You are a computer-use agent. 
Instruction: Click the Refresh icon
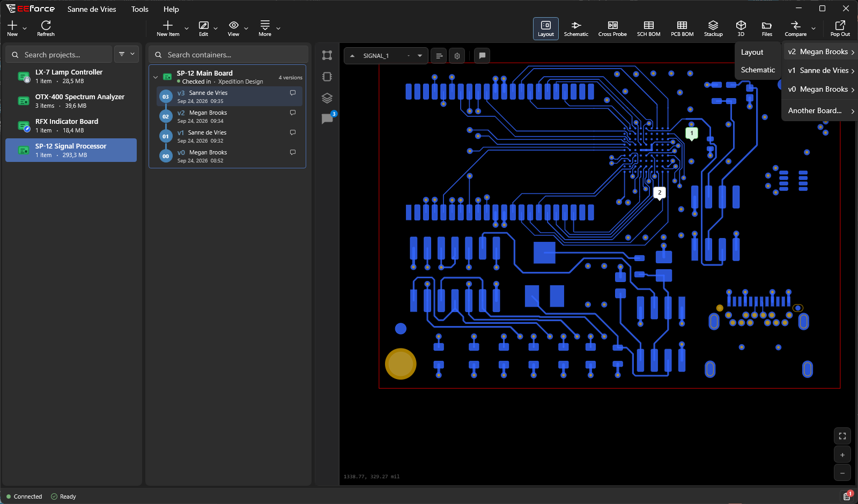[46, 28]
